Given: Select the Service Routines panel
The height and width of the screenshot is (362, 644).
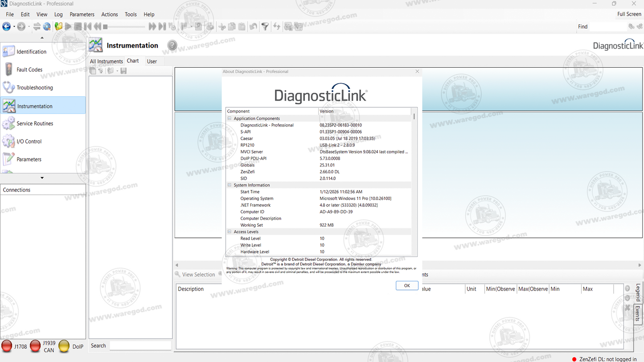Looking at the screenshot, I should coord(36,123).
